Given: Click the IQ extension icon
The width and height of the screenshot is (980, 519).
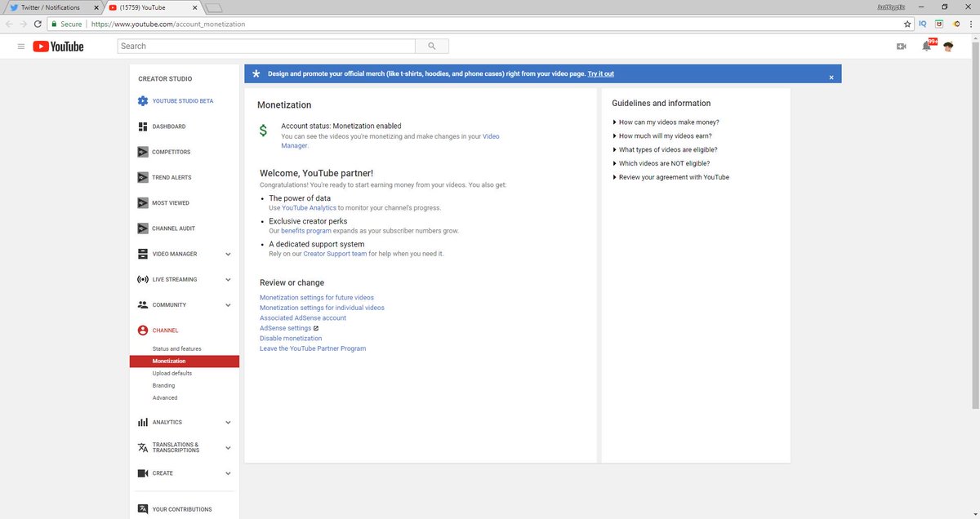Looking at the screenshot, I should [923, 24].
